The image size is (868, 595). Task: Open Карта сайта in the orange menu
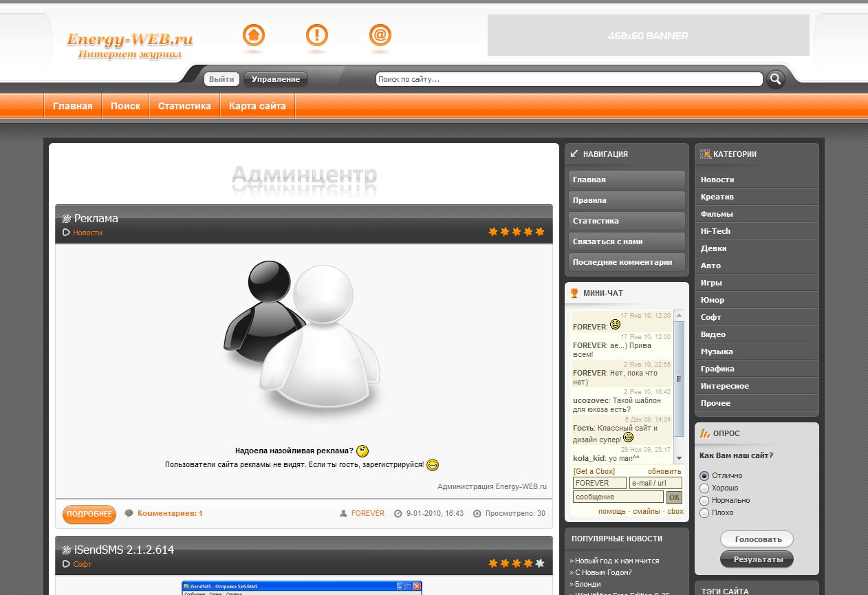[x=257, y=106]
